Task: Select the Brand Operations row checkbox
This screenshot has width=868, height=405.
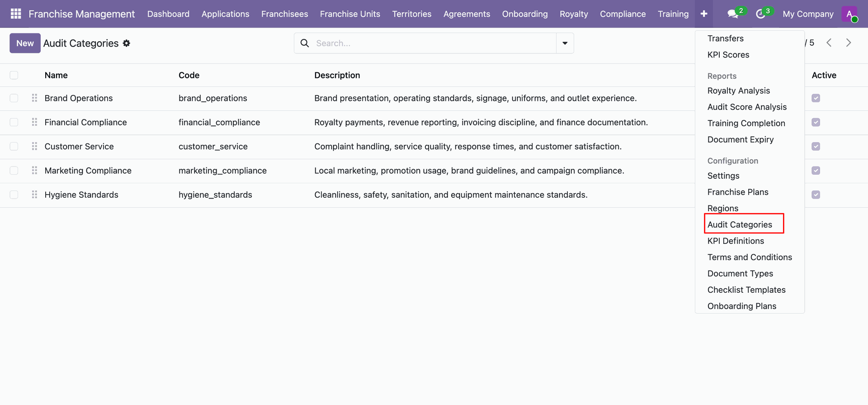Action: click(14, 98)
